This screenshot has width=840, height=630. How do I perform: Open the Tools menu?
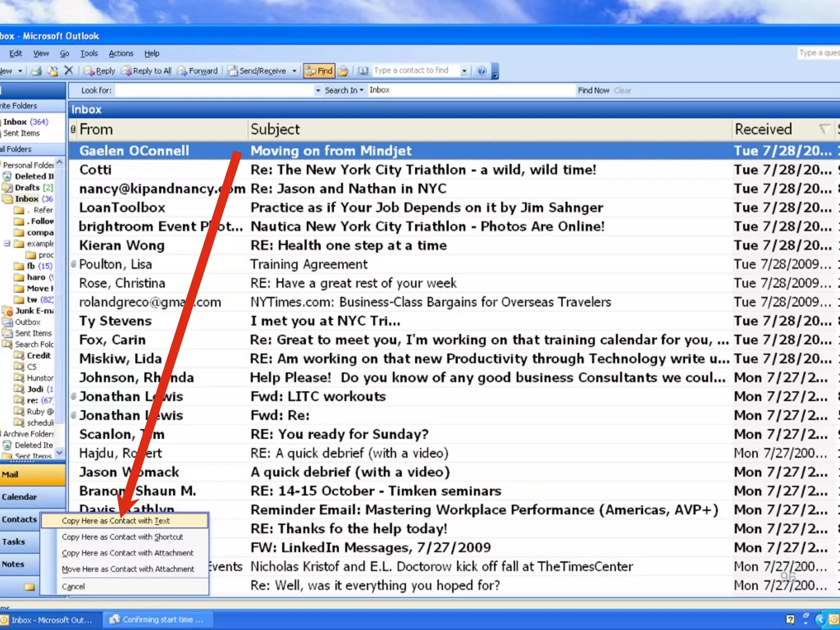tap(89, 53)
